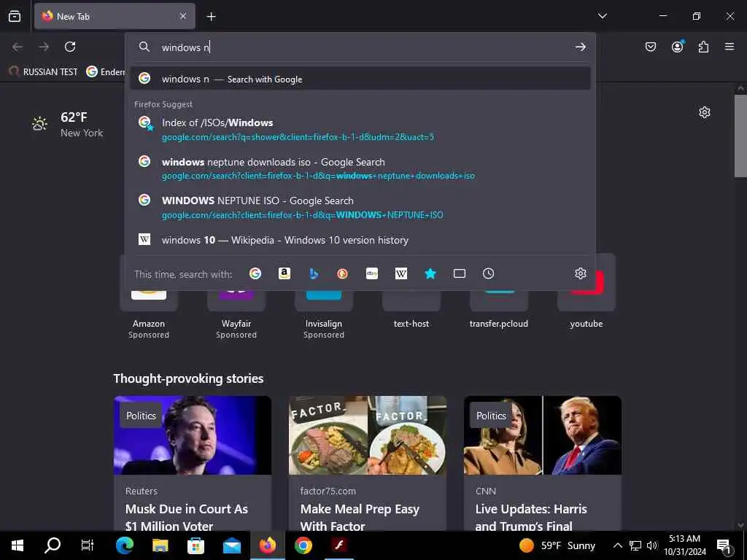Search this time with Google
The width and height of the screenshot is (747, 560).
pyautogui.click(x=255, y=274)
